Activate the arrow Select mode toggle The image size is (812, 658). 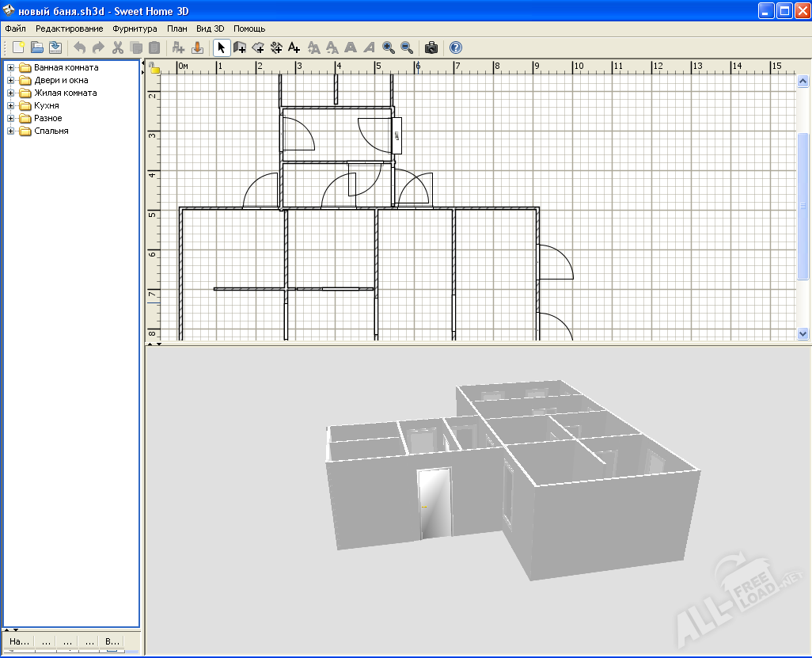(222, 48)
